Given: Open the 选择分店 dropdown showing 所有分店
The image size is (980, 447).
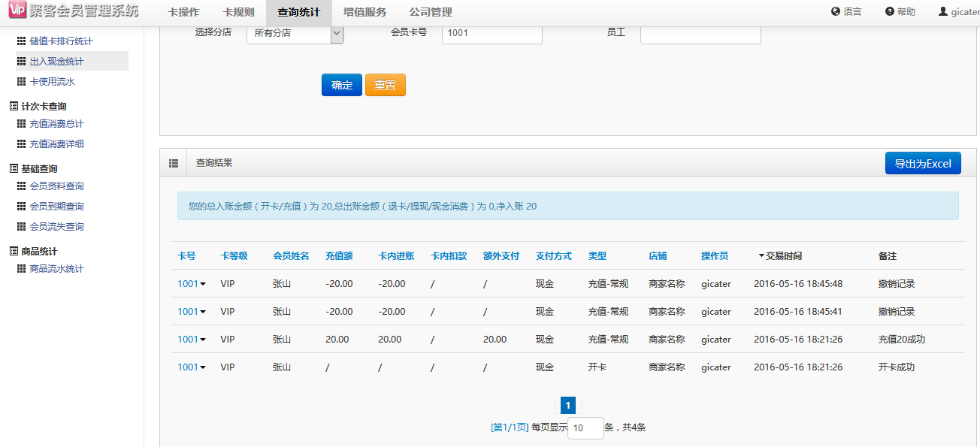Looking at the screenshot, I should [295, 33].
